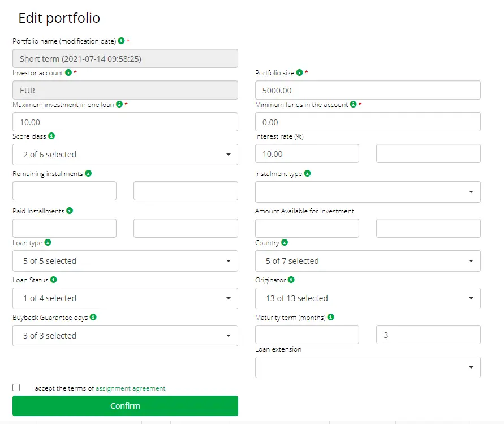Click the Loan Status info icon

(53, 280)
